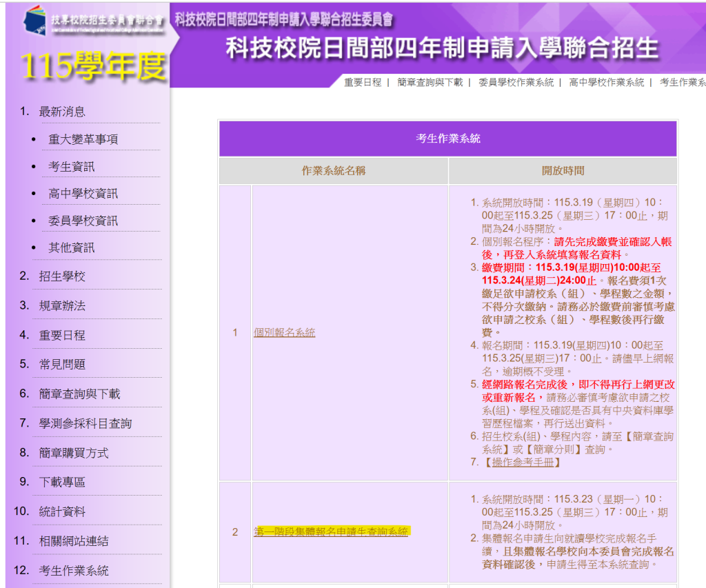
Task: Go to 規章辦法 in the sidebar
Action: click(62, 305)
